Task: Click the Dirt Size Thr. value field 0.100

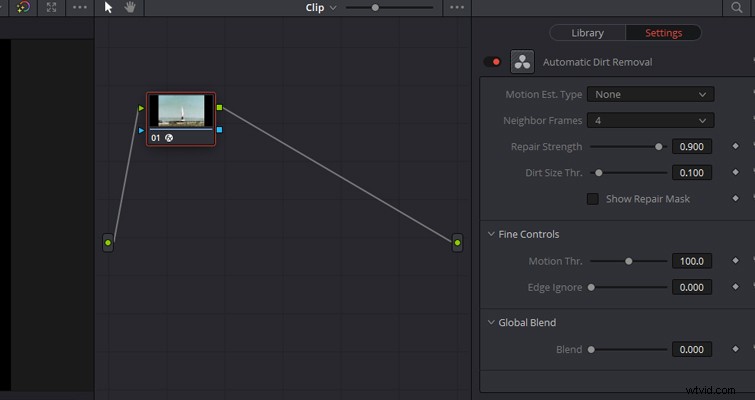Action: pyautogui.click(x=692, y=173)
